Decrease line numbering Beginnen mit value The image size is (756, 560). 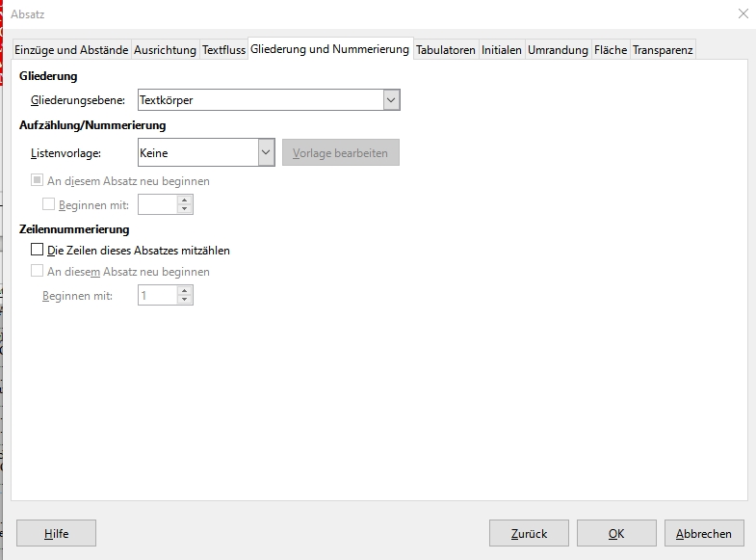(185, 301)
